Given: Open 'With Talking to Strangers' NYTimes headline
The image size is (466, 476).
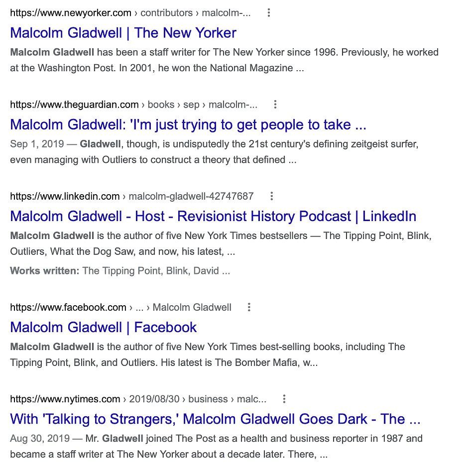Looking at the screenshot, I should [215, 419].
